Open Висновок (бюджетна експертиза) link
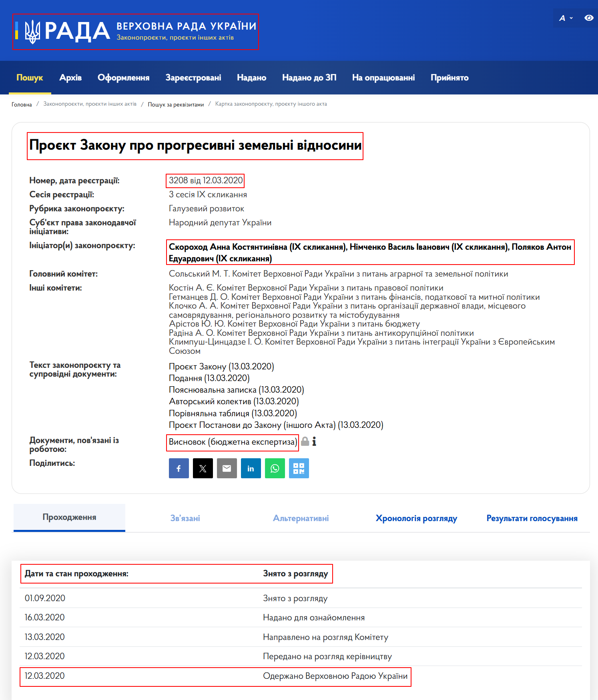This screenshot has width=598, height=700. 233,442
